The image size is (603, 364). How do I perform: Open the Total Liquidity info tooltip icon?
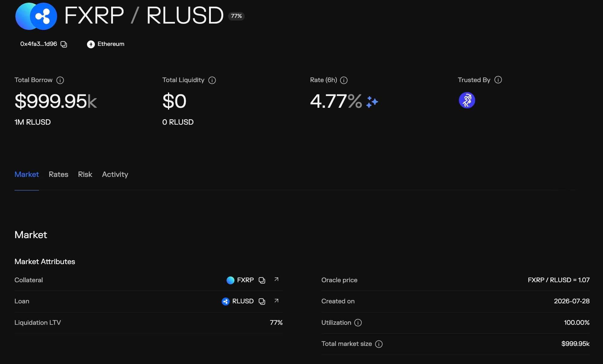point(212,80)
